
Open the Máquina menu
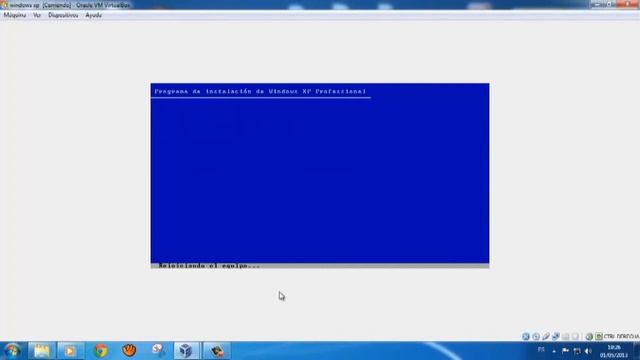point(15,15)
